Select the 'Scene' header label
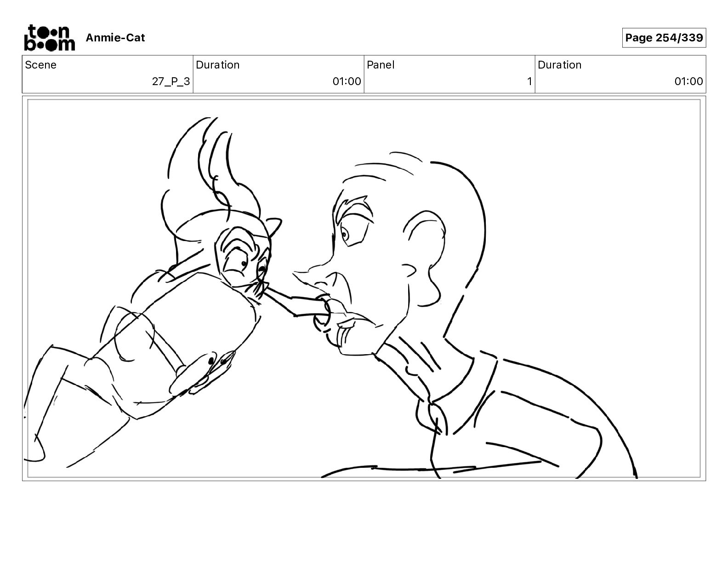This screenshot has height=563, width=728. (x=40, y=65)
